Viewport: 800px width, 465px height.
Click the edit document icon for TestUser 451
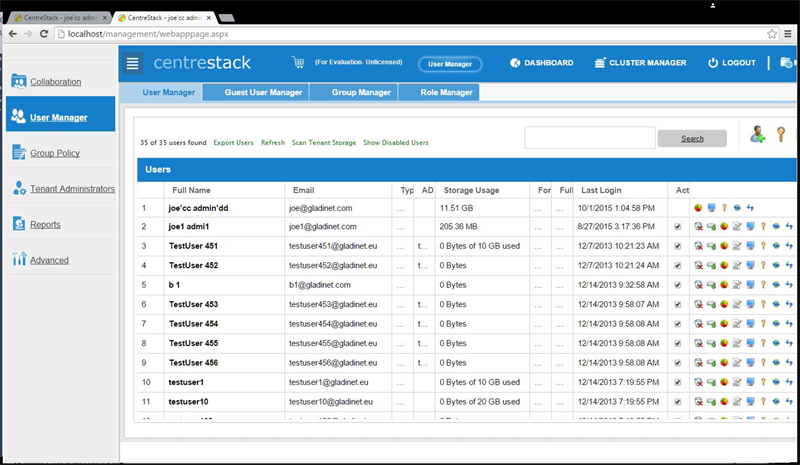point(737,246)
